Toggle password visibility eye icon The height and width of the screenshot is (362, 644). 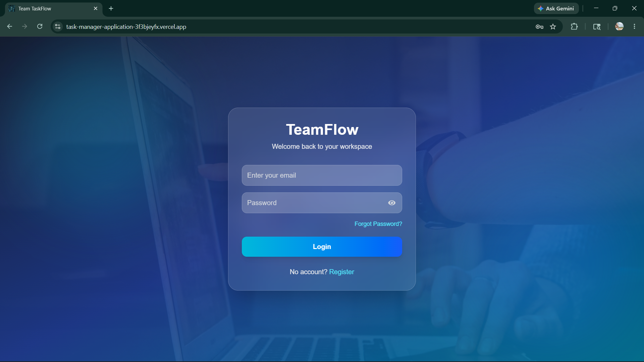click(x=392, y=203)
